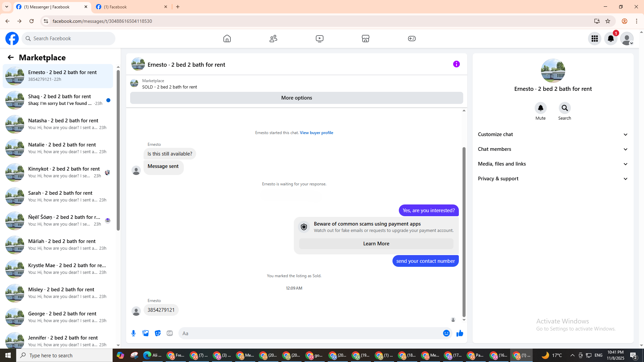This screenshot has width=644, height=362.
Task: Click the voice clip microphone icon
Action: [x=133, y=333]
